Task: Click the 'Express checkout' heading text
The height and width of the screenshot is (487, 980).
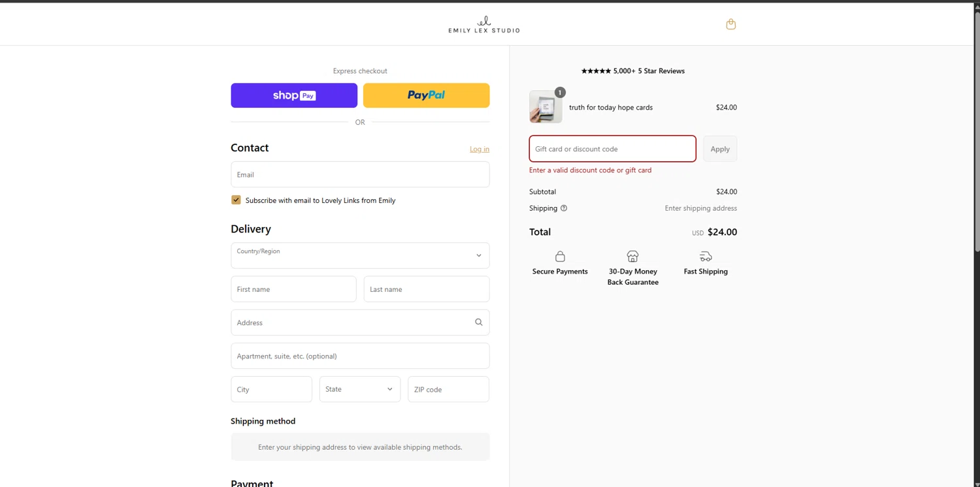Action: point(360,71)
